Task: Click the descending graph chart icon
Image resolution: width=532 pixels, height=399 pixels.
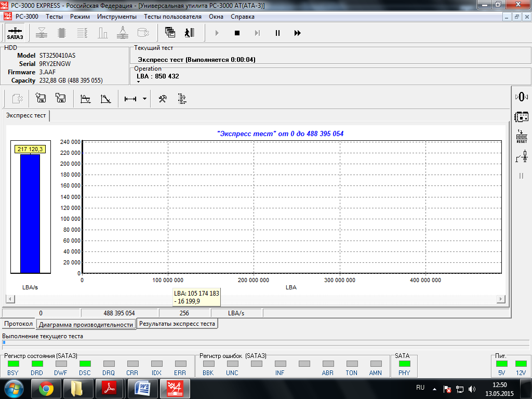Action: pyautogui.click(x=105, y=99)
